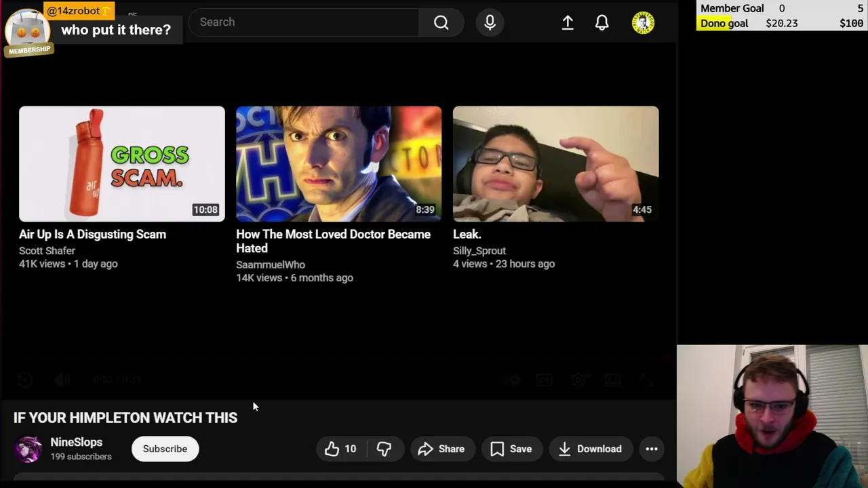The image size is (868, 488).
Task: Click the faded volume speaker icon
Action: point(62,380)
